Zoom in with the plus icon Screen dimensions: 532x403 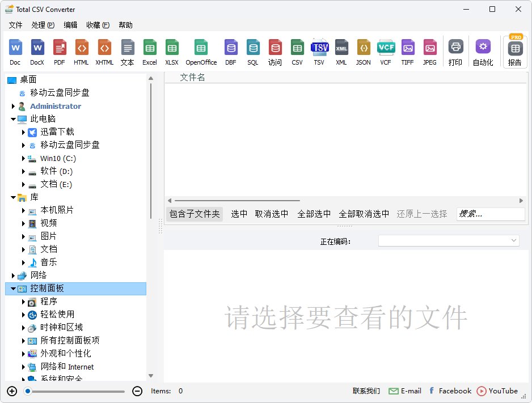(x=12, y=391)
